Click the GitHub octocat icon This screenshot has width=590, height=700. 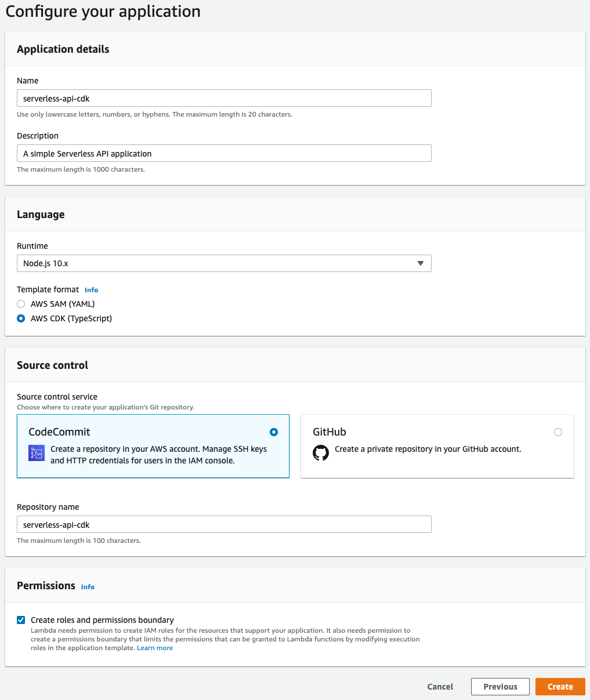point(321,453)
